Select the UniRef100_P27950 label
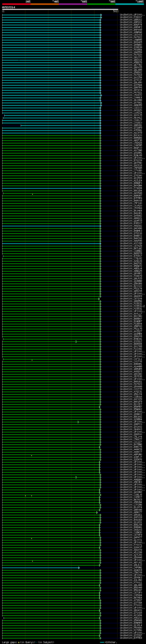The image size is (146, 644). [x=131, y=630]
